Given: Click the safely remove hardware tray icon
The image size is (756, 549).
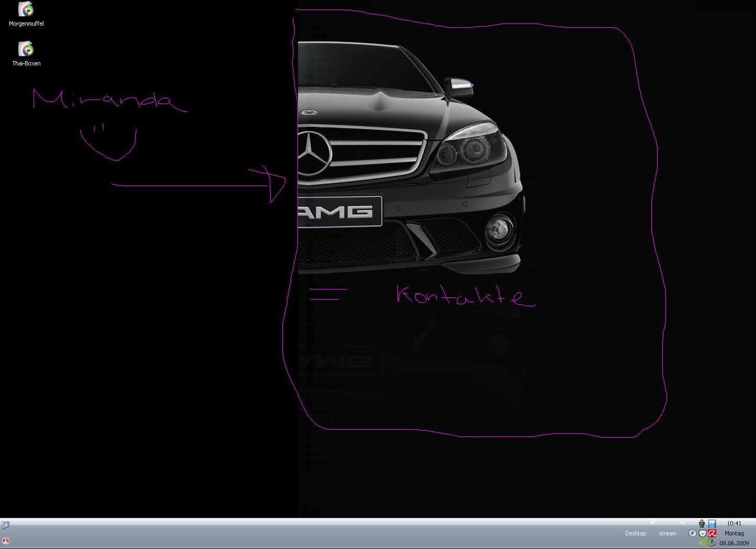Looking at the screenshot, I should point(712,543).
